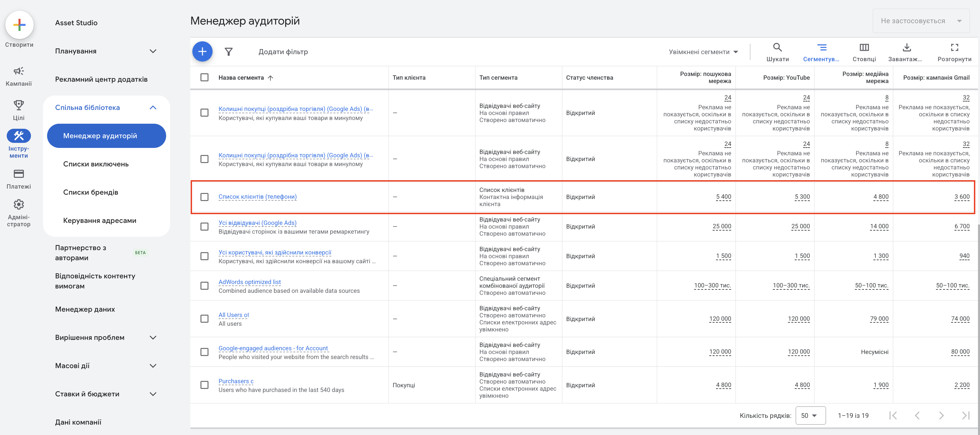Select Менеджер даних in navigation
The height and width of the screenshot is (435, 980).
point(85,309)
